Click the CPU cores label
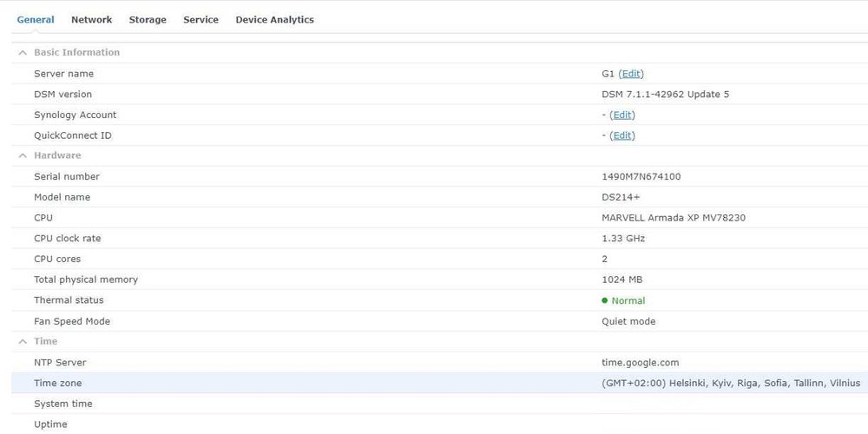Image resolution: width=868 pixels, height=434 pixels. [x=57, y=259]
